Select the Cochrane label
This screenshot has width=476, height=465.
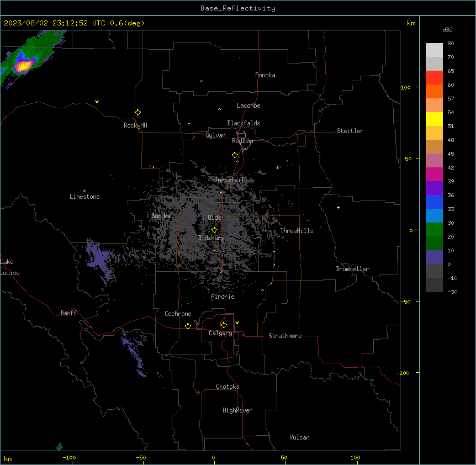pyautogui.click(x=178, y=314)
